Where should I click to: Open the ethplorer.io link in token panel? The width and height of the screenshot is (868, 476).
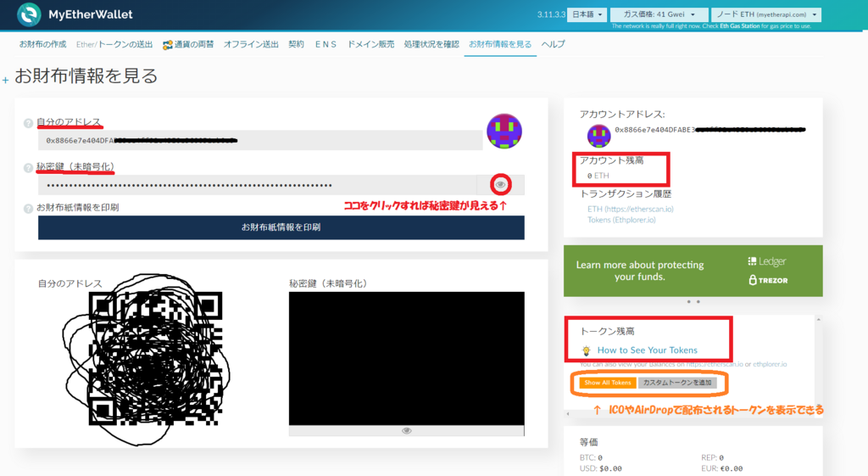coord(770,364)
